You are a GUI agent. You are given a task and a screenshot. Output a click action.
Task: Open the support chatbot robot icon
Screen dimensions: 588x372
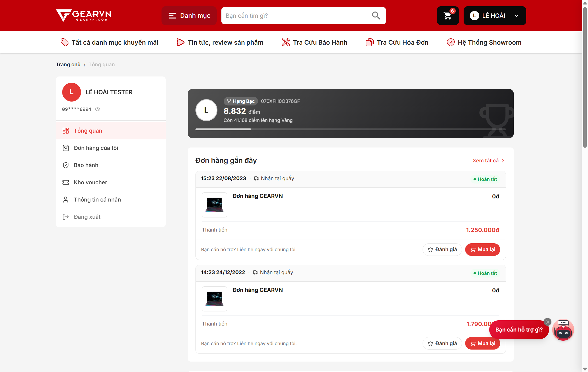[x=563, y=330]
